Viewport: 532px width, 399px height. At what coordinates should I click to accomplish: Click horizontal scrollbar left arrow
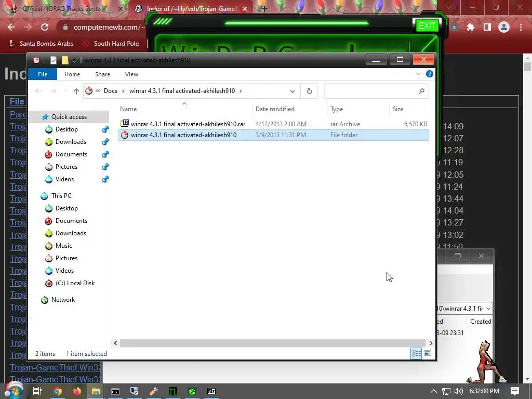(115, 343)
